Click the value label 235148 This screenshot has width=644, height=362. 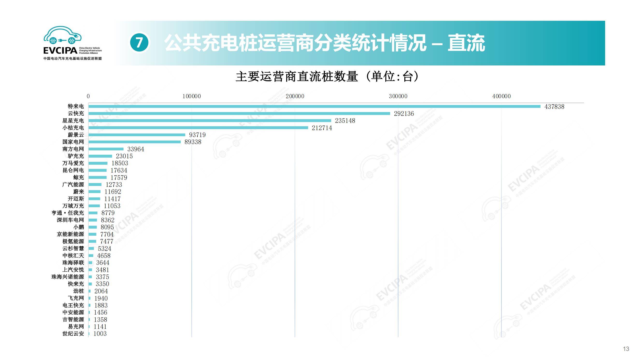[x=345, y=121]
